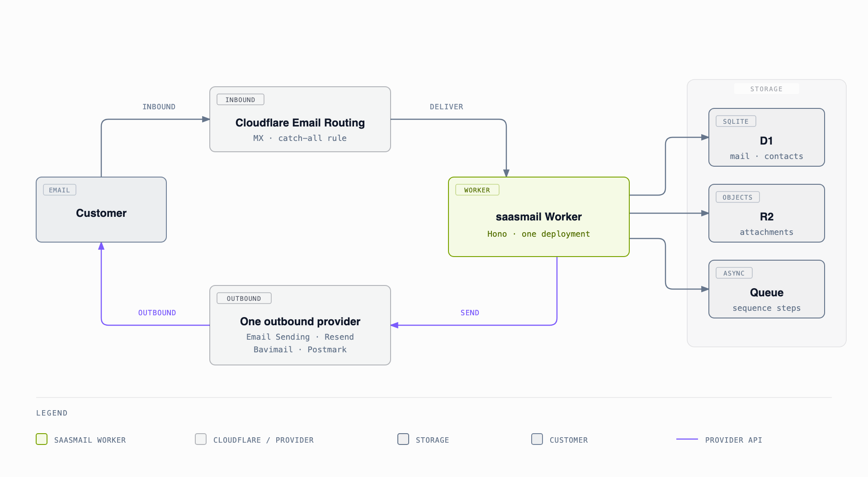The image size is (868, 477).
Task: Click the "STORAGE" text in the legend row
Action: (x=432, y=440)
